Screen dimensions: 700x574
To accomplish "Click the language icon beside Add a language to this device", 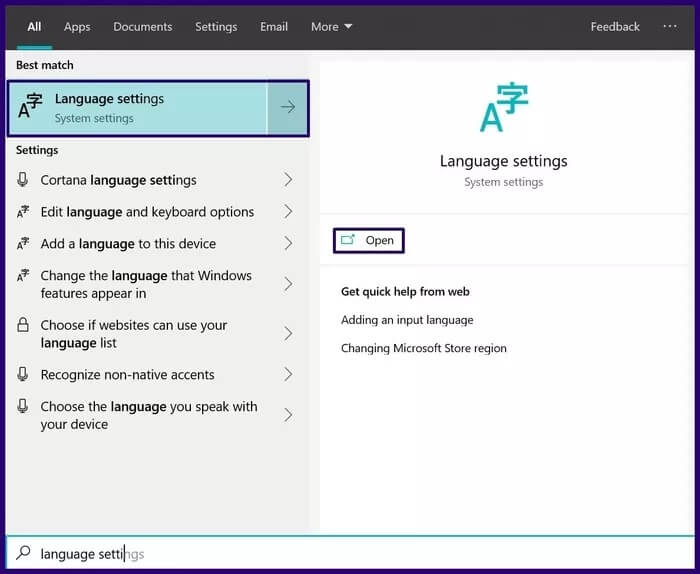I will tap(23, 243).
